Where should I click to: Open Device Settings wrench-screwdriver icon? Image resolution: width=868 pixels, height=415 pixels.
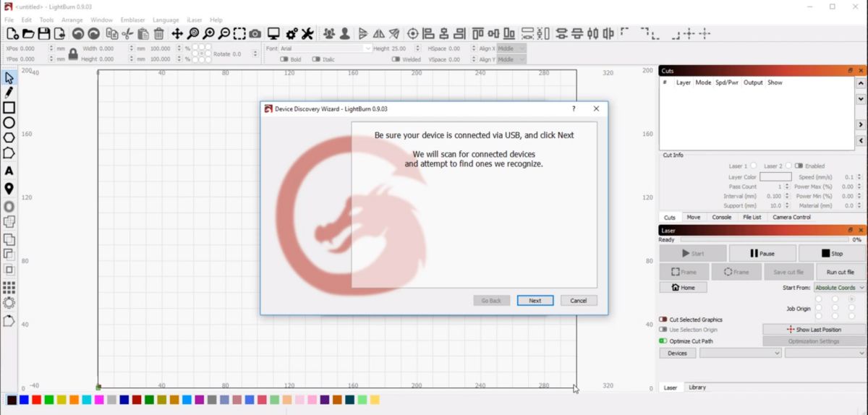pyautogui.click(x=307, y=33)
